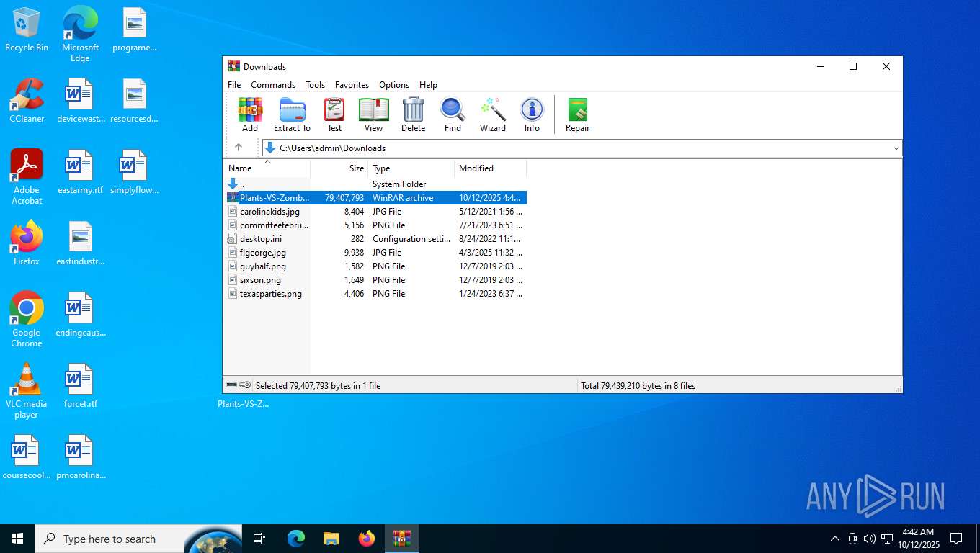Show hidden system tray icons chevron
The height and width of the screenshot is (553, 980).
pyautogui.click(x=835, y=539)
